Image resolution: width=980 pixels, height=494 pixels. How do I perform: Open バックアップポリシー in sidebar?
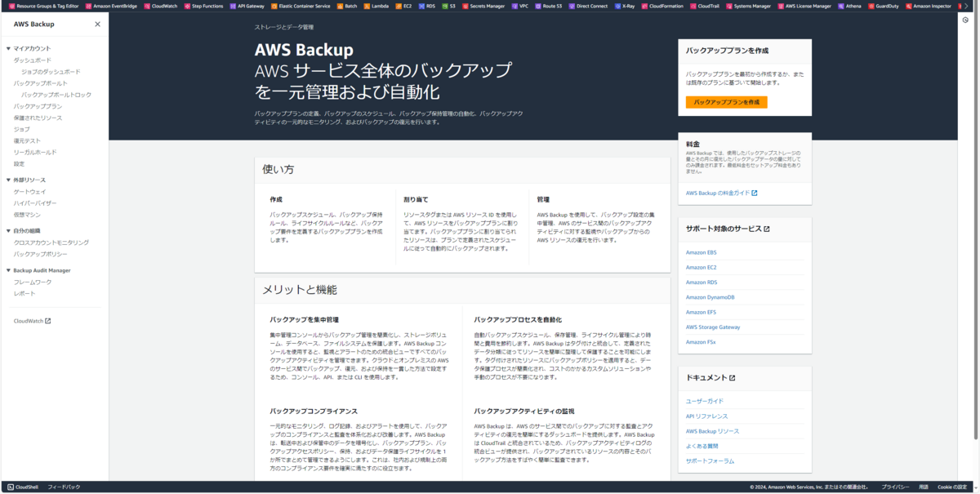tap(41, 254)
